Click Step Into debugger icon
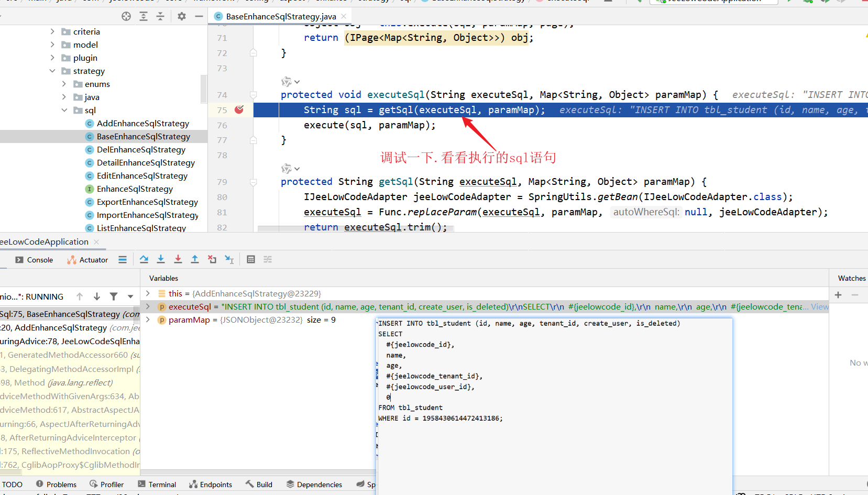 pos(161,259)
